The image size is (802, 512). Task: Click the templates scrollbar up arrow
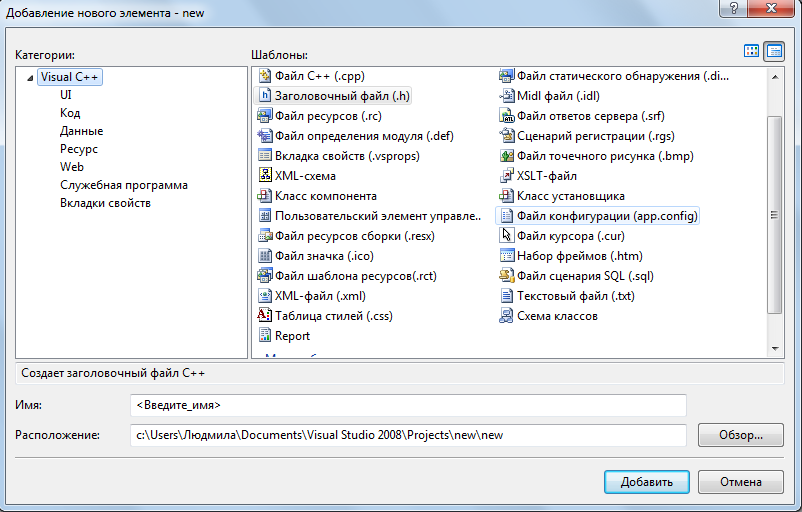774,77
